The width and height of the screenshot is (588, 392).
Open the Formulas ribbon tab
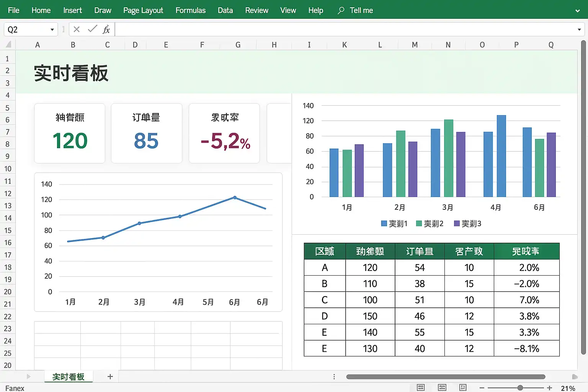tap(190, 10)
